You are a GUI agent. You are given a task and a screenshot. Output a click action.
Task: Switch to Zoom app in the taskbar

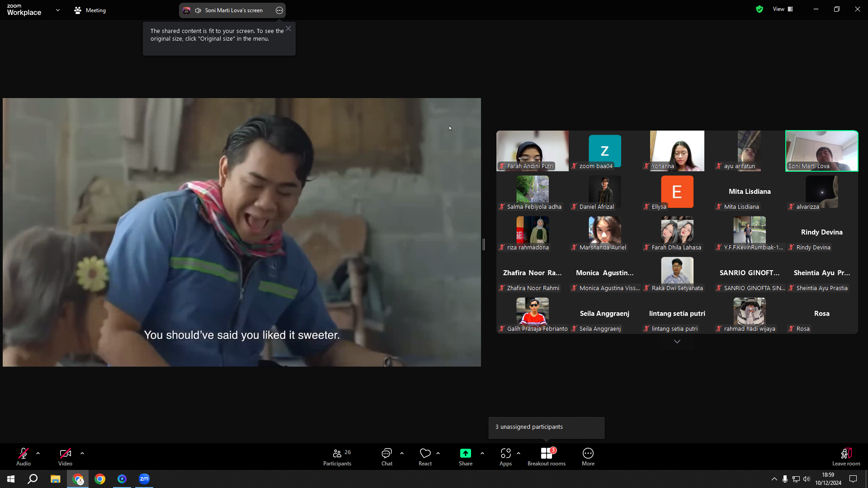[144, 479]
